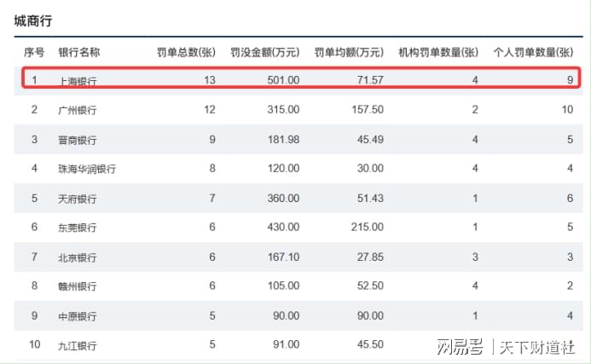The height and width of the screenshot is (364, 591).
Task: Select the 广州银行 bank name
Action: tap(77, 110)
